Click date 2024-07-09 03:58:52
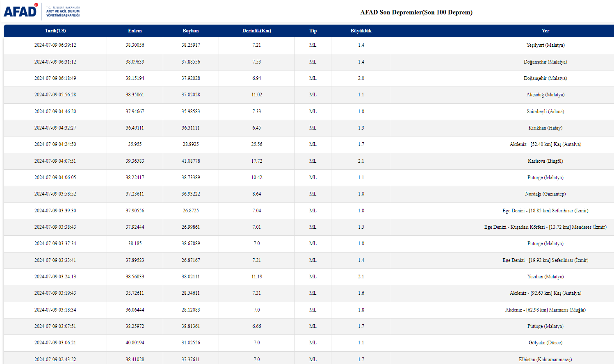 click(x=55, y=194)
